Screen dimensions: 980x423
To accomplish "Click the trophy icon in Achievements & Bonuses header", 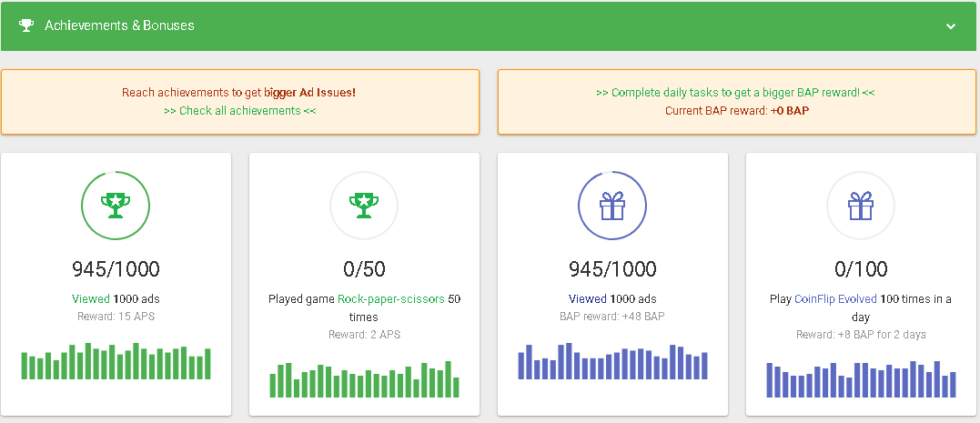I will [26, 25].
